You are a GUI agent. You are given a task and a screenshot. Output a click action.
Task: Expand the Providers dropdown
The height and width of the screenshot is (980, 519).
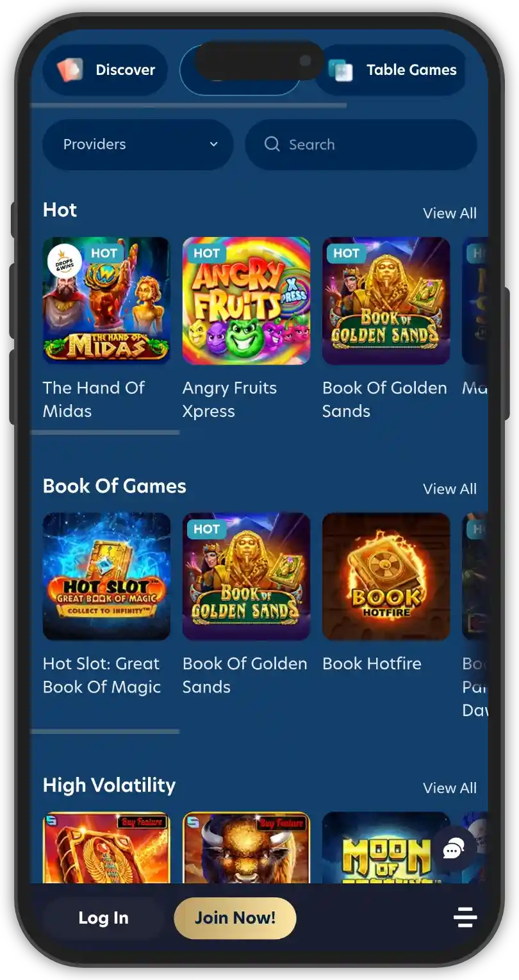(138, 144)
